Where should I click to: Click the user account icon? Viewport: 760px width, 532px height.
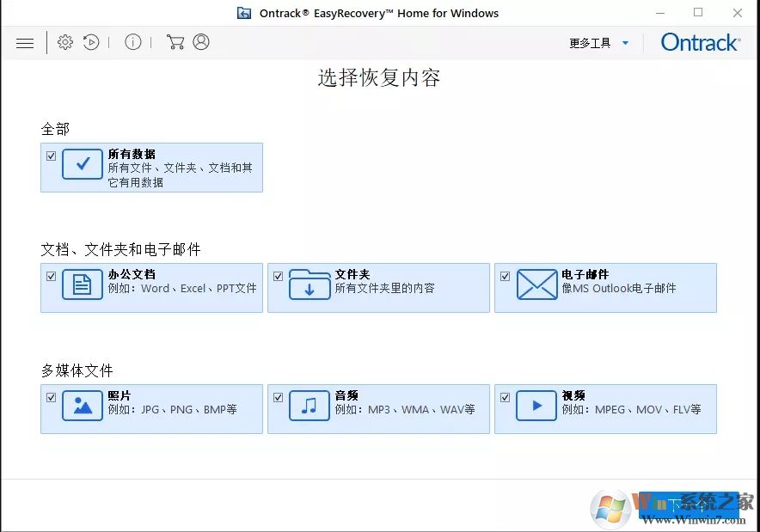[x=200, y=41]
